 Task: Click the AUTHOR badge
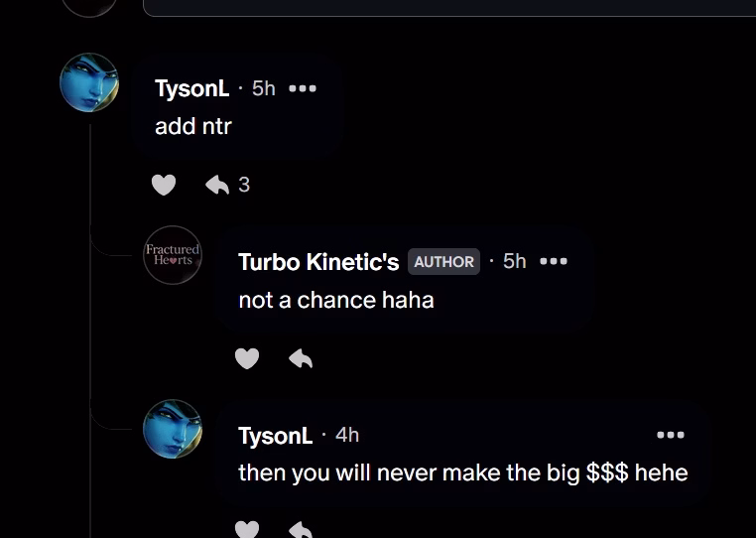pos(444,261)
